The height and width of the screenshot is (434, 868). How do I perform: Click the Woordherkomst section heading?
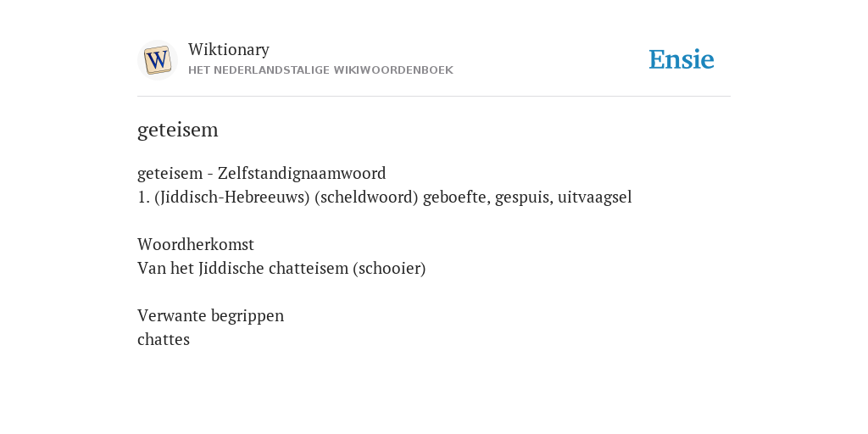click(x=196, y=244)
